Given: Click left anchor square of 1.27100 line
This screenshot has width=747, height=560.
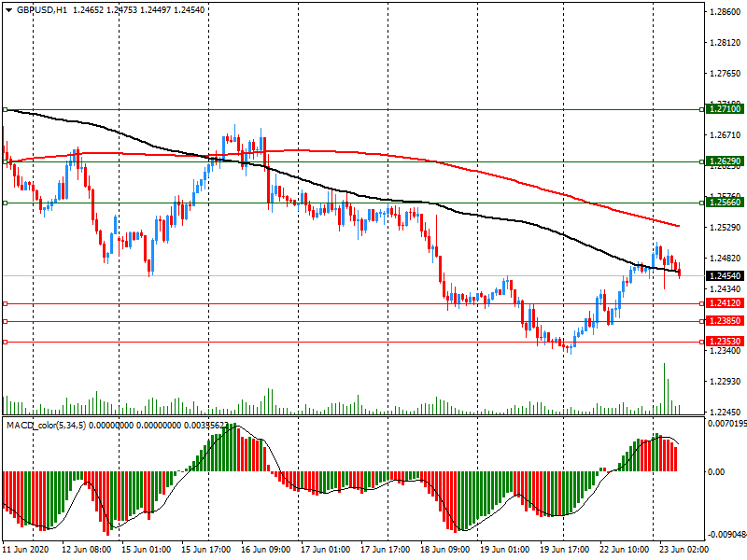Looking at the screenshot, I should [6, 110].
